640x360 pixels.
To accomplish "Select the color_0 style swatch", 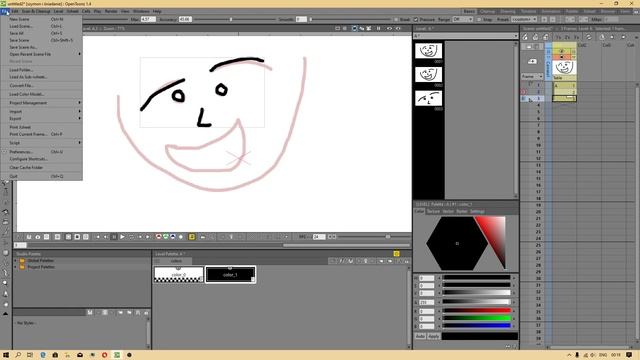I will pos(179,274).
